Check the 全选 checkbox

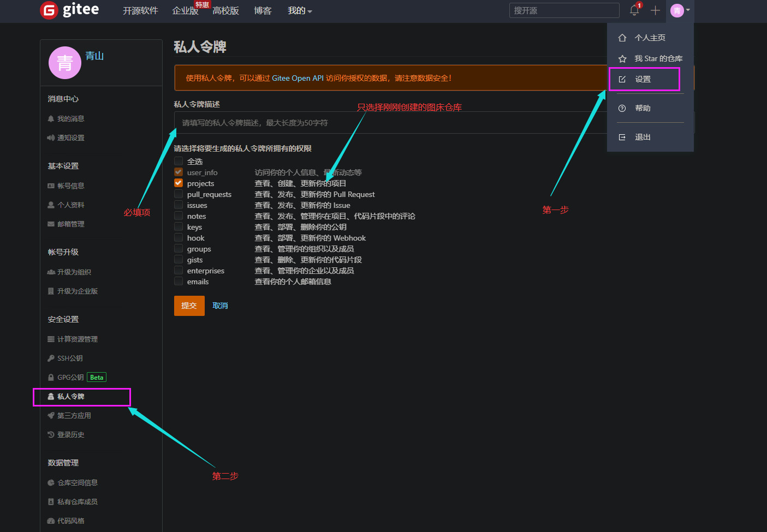(179, 160)
